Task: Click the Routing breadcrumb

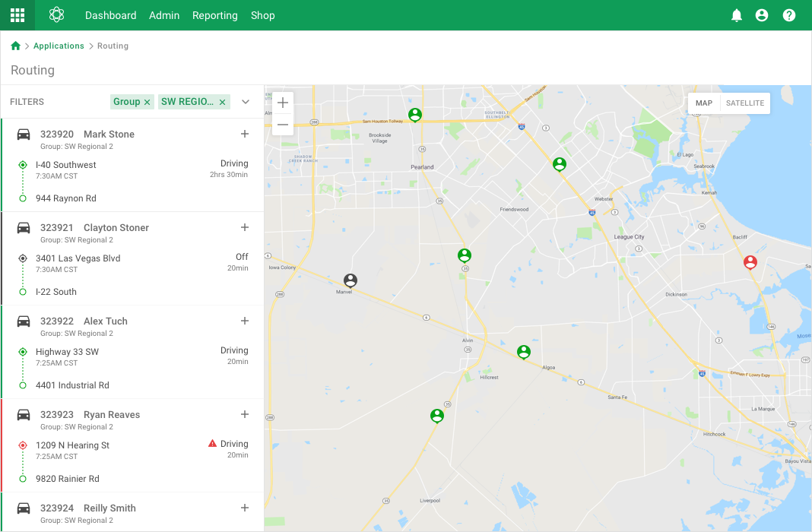Action: click(x=113, y=46)
